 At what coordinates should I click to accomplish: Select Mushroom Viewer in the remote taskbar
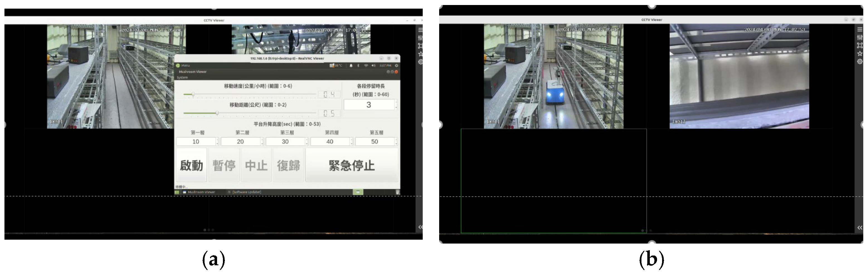tap(201, 192)
